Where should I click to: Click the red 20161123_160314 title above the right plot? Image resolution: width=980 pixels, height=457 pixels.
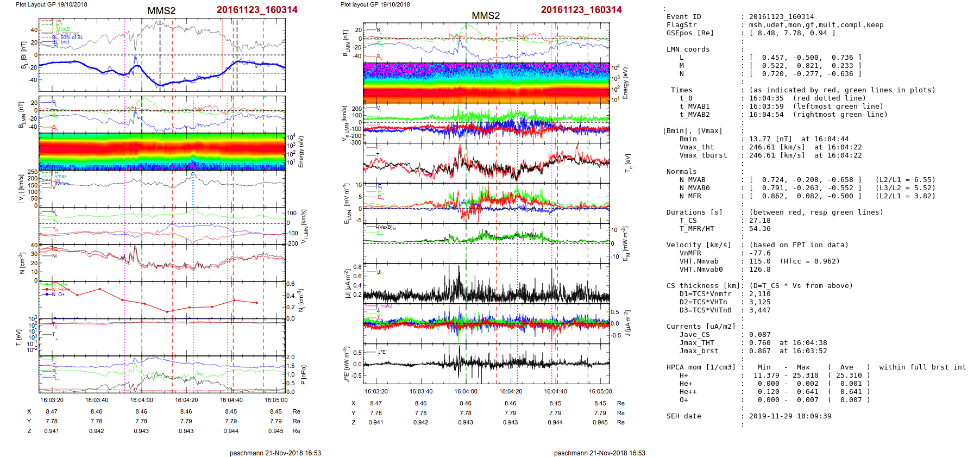click(x=581, y=10)
